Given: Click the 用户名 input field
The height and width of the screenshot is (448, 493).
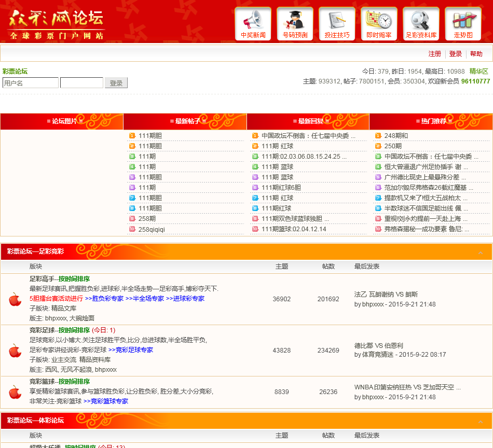Looking at the screenshot, I should click(x=31, y=83).
